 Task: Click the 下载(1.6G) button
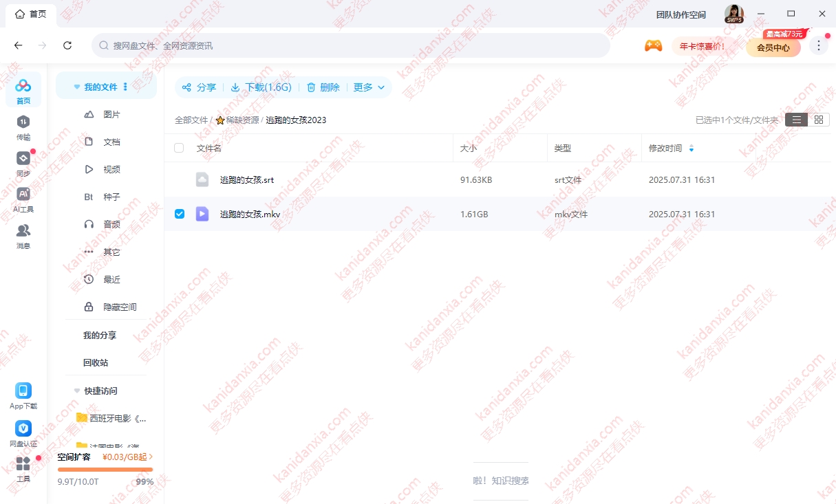click(x=261, y=87)
